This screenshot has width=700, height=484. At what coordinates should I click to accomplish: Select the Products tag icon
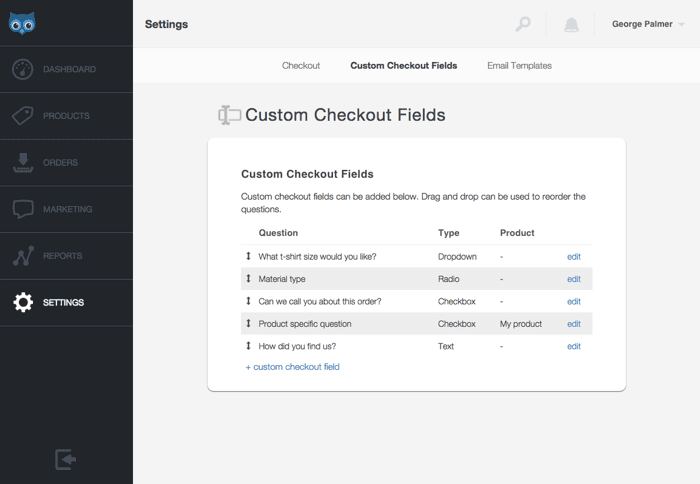pos(23,116)
